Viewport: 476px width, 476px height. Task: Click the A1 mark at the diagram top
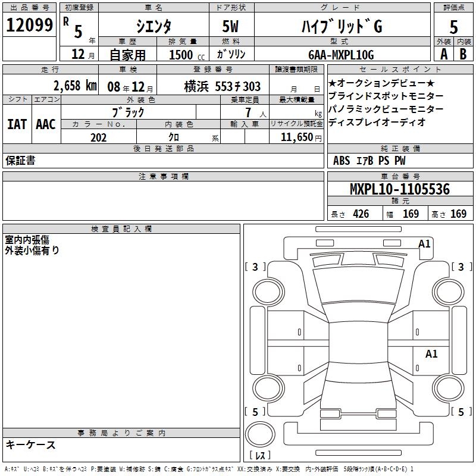coord(424,243)
